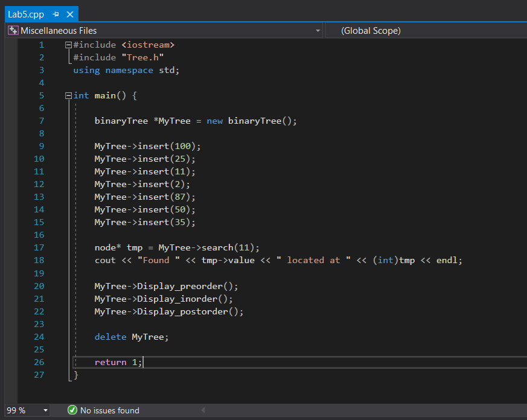Click MyTree->insert(25); statement
The image size is (527, 420).
click(x=144, y=159)
